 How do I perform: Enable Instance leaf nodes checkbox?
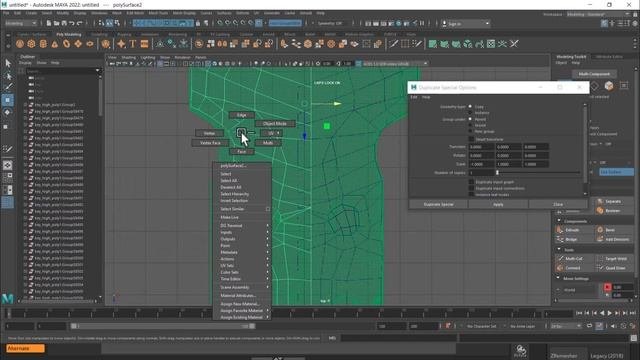click(x=471, y=195)
